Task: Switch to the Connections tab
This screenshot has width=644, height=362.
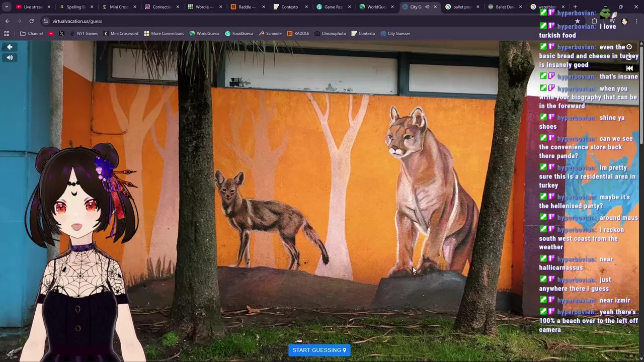Action: 162,7
